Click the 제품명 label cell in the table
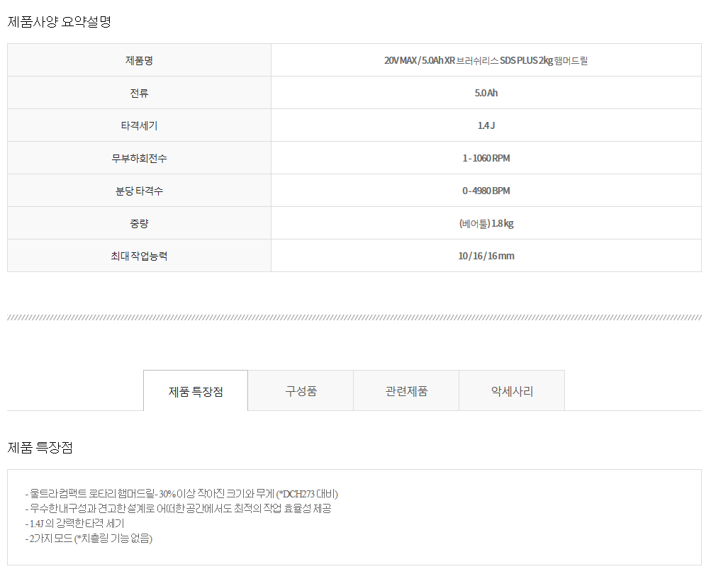The height and width of the screenshot is (569, 728). coord(139,60)
